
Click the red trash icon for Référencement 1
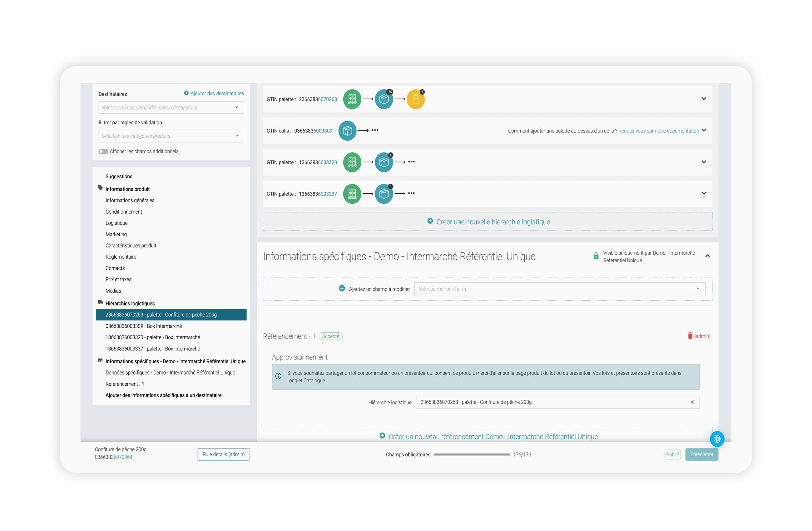pos(690,335)
